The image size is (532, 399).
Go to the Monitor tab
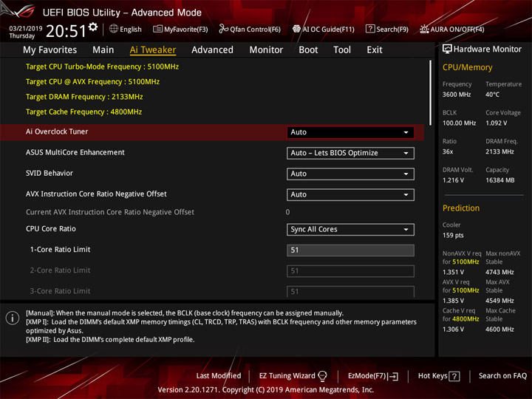point(266,50)
